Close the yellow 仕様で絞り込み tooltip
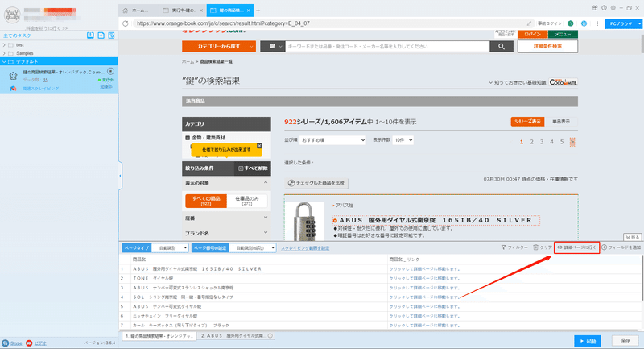This screenshot has height=349, width=644. [x=259, y=146]
